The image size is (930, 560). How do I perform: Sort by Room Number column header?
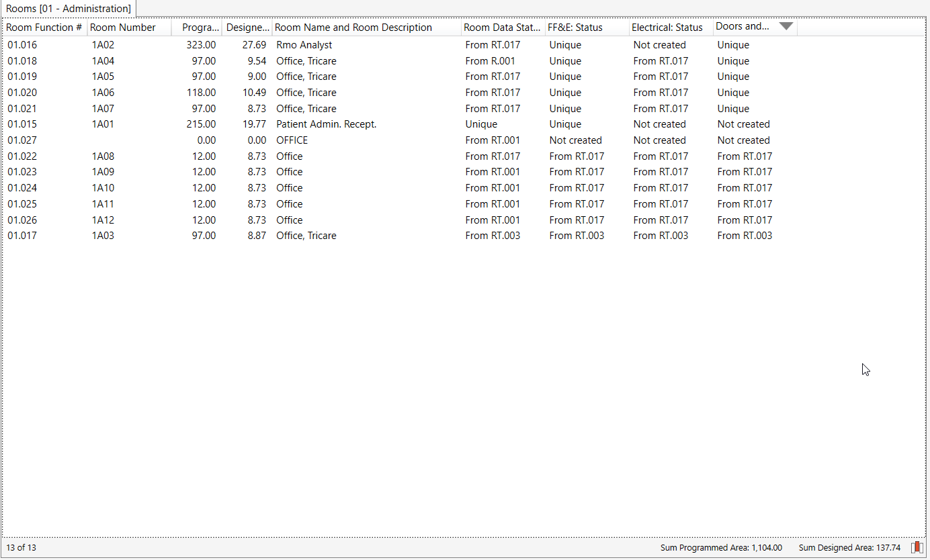123,28
